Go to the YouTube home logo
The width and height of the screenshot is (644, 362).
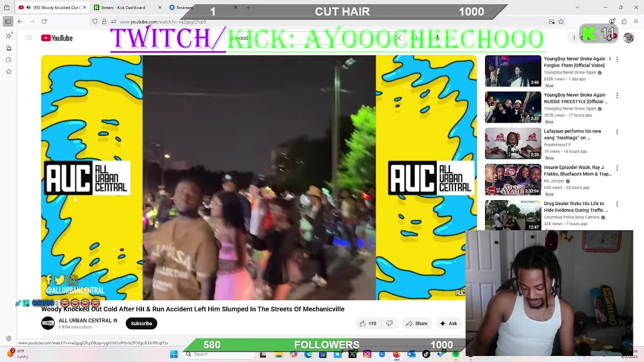tap(57, 38)
